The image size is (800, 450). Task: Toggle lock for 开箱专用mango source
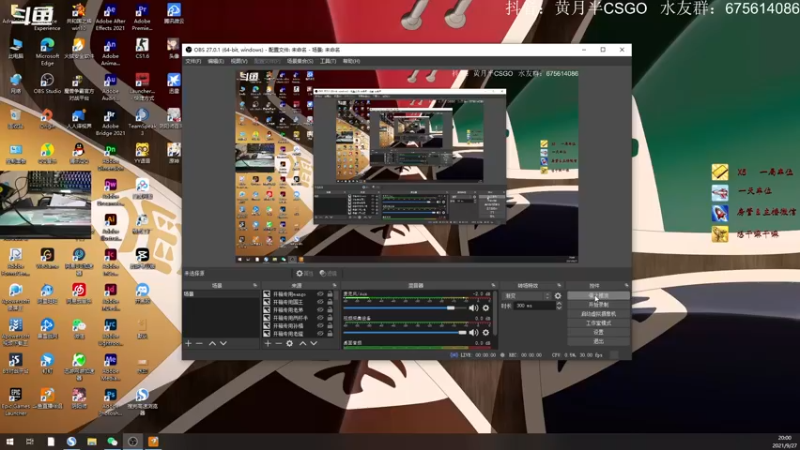(330, 294)
